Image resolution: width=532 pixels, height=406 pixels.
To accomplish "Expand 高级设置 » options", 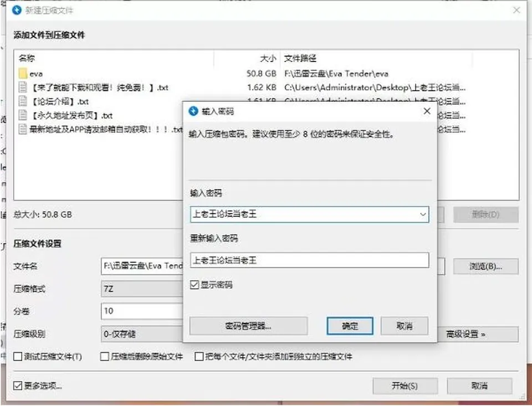I will [x=478, y=334].
